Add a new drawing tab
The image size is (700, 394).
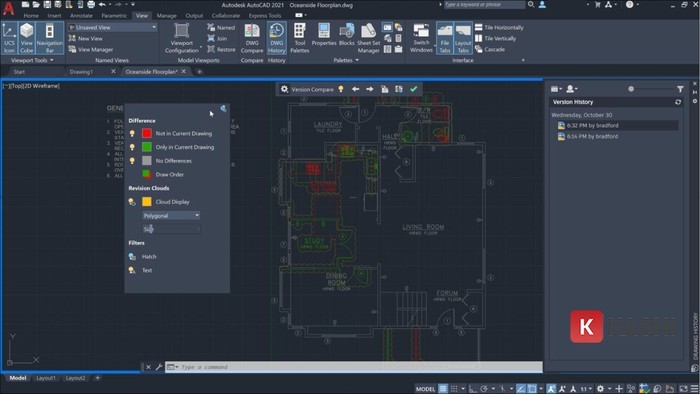click(x=200, y=71)
